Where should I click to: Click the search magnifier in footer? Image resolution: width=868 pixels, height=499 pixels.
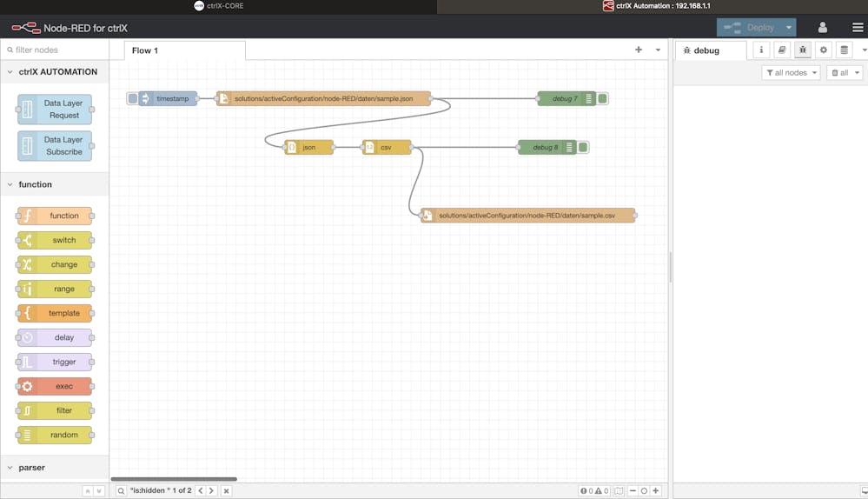(121, 490)
